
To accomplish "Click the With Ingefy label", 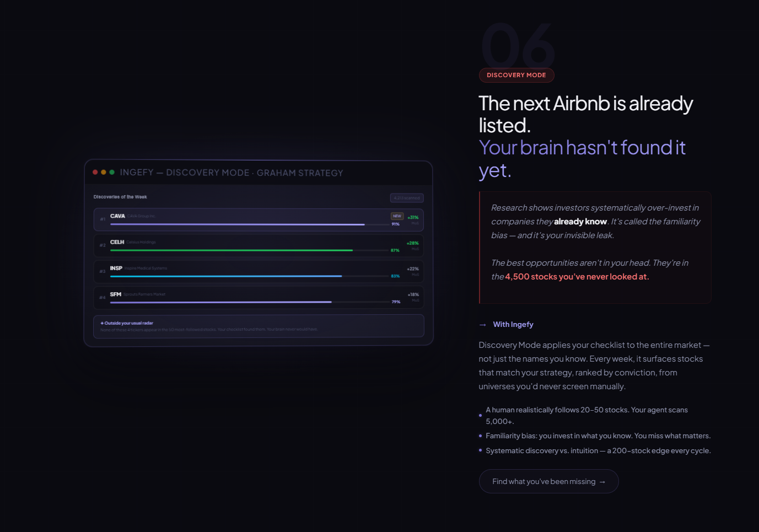I will tap(513, 324).
